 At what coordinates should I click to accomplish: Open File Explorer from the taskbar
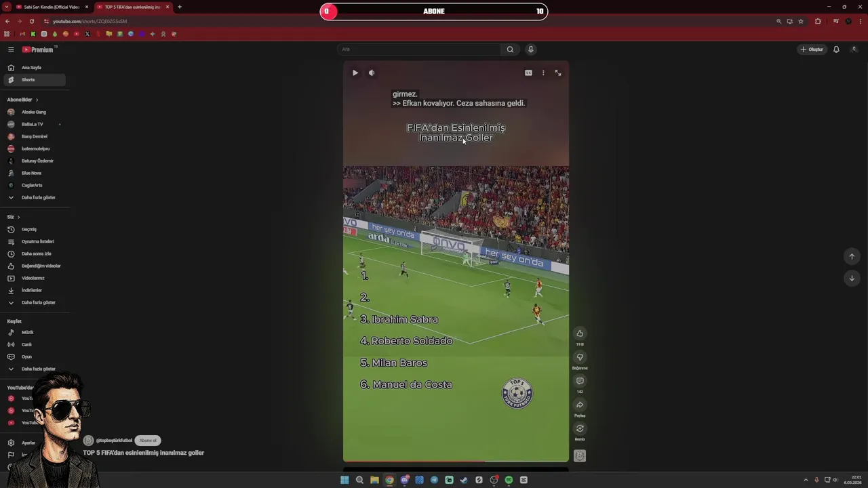click(374, 480)
